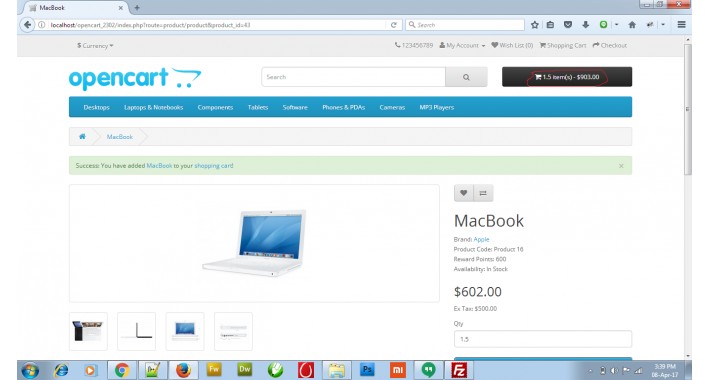Open Opera from the taskbar
Screen dimensions: 710x380
306,370
